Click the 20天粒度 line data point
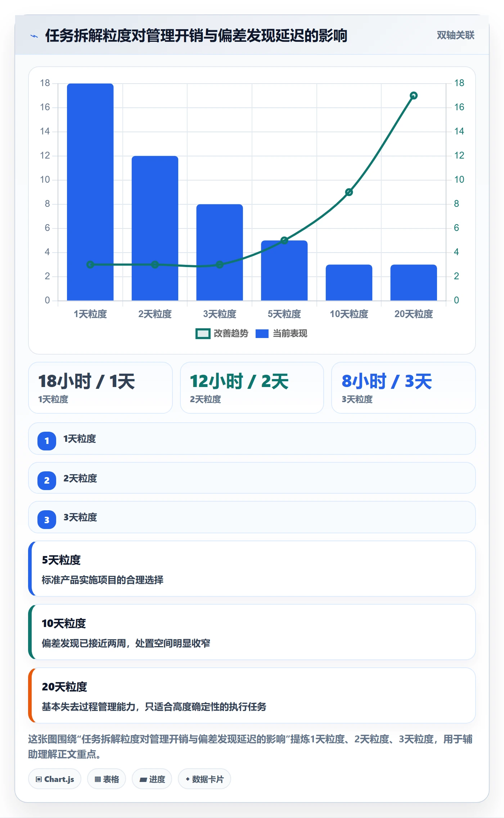The width and height of the screenshot is (504, 818). (414, 95)
